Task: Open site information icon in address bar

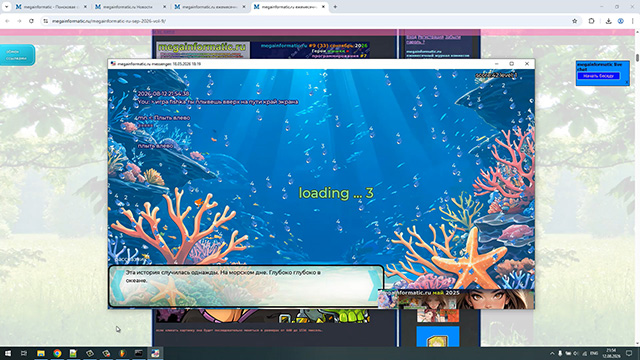Action: (46, 21)
